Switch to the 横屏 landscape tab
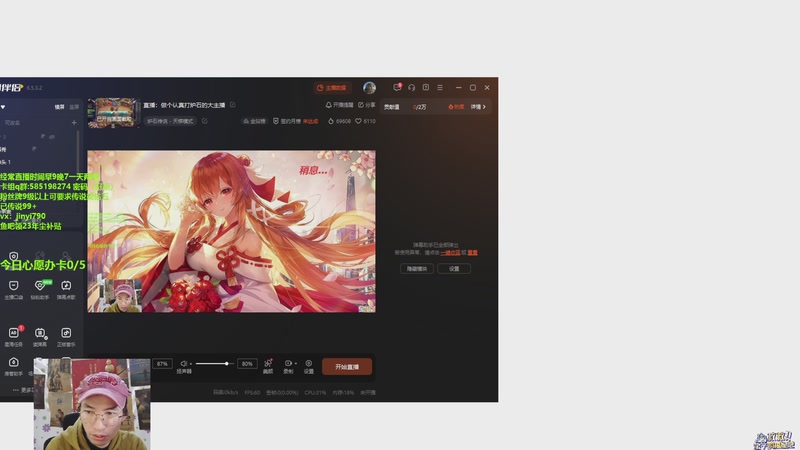 (60, 107)
